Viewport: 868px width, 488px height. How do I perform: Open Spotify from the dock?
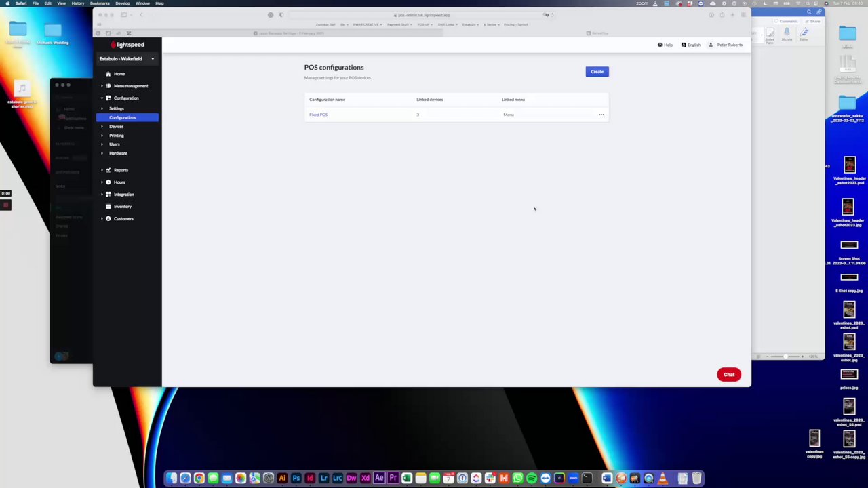click(532, 479)
